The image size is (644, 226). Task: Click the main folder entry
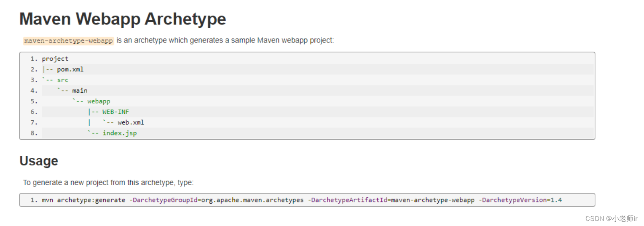(80, 90)
